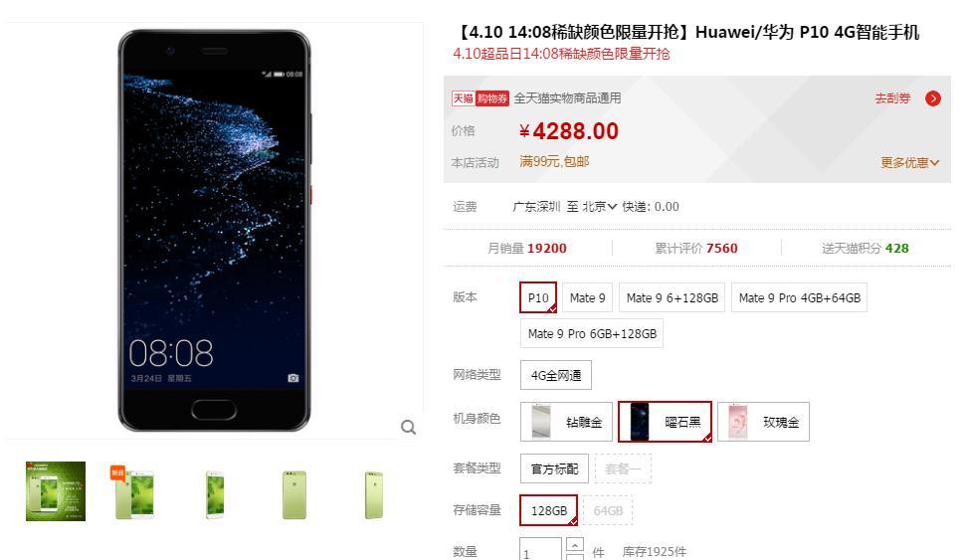Choose the Mate 9 6+128GB version
The height and width of the screenshot is (560, 967).
click(x=673, y=297)
